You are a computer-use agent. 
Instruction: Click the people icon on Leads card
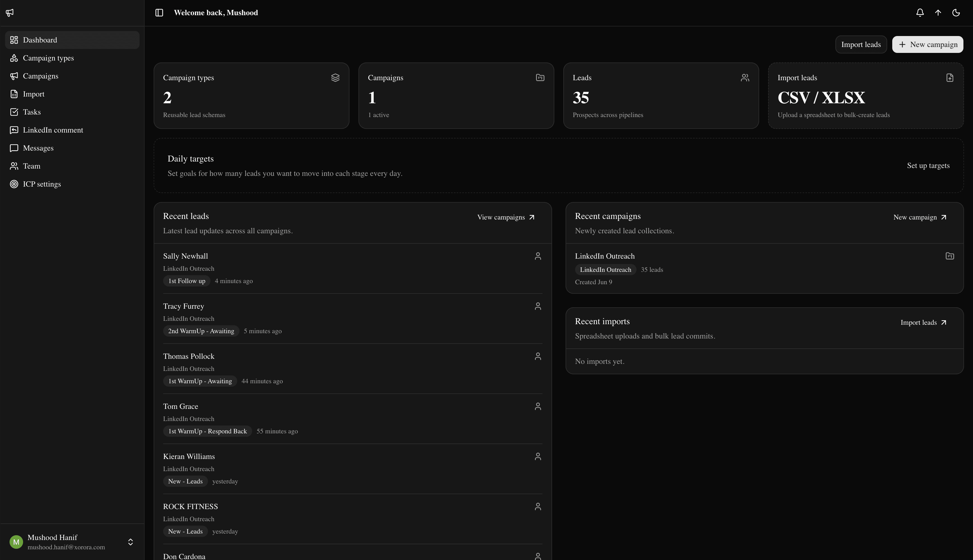coord(745,78)
